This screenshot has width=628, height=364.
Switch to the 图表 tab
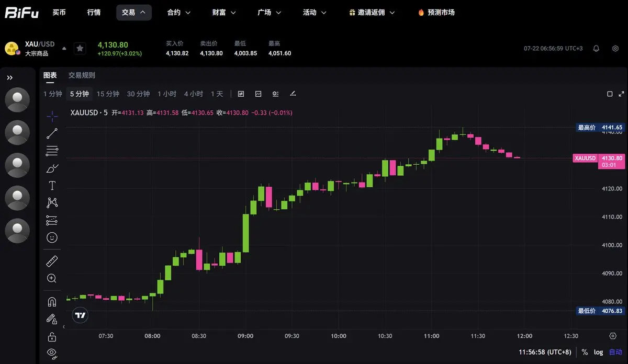point(50,75)
